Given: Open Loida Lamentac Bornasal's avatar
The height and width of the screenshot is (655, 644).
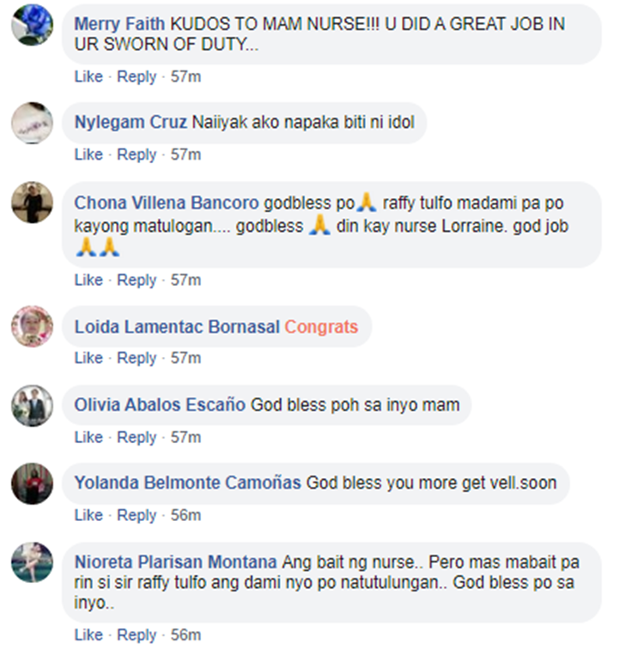Looking at the screenshot, I should pos(32,326).
